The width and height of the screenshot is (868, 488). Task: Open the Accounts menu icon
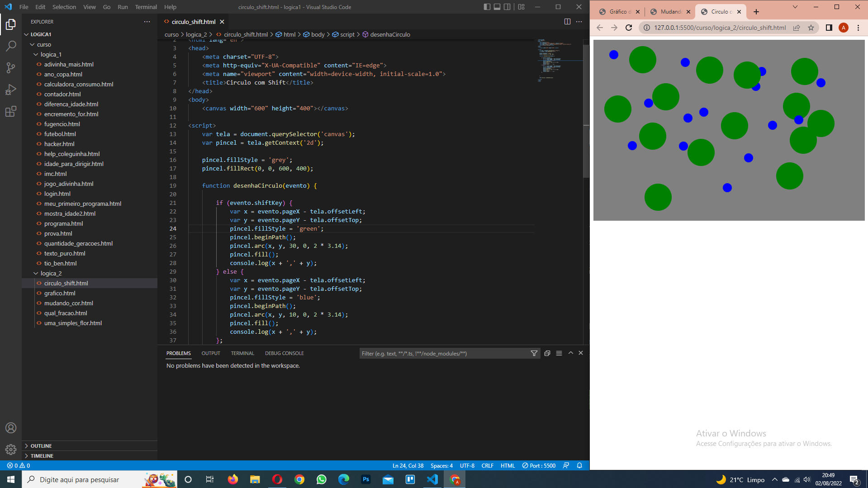tap(11, 428)
